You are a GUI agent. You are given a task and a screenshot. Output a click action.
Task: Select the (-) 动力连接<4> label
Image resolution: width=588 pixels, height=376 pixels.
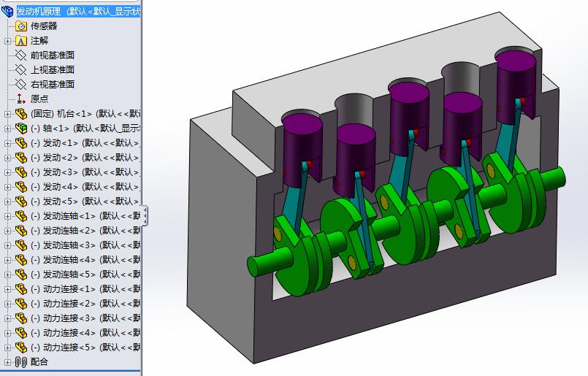point(85,333)
